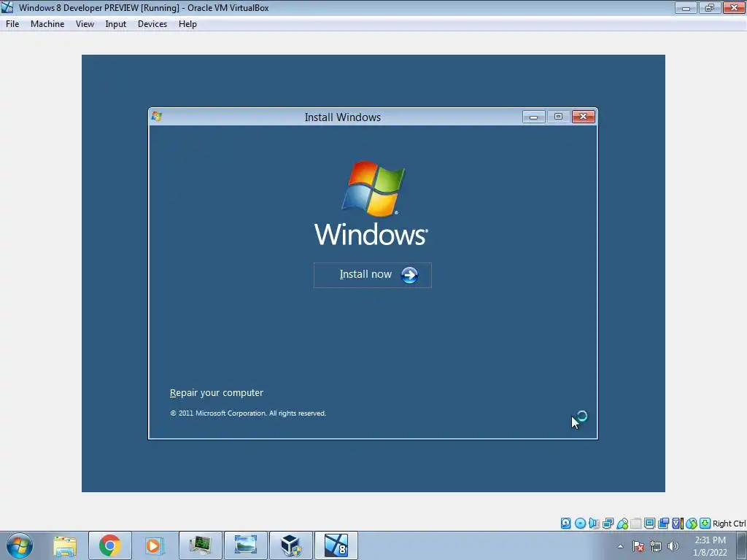Open the picture viewer taskbar icon
This screenshot has height=560, width=747.
245,545
